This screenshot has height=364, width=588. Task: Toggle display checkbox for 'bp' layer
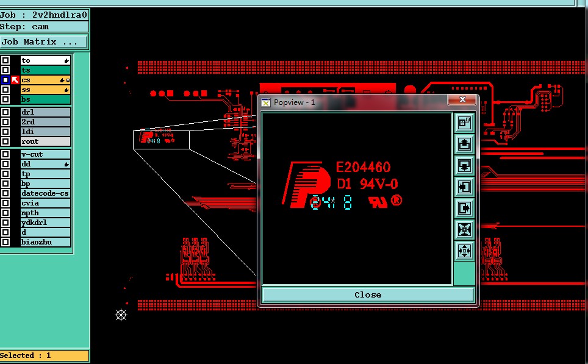(5, 184)
